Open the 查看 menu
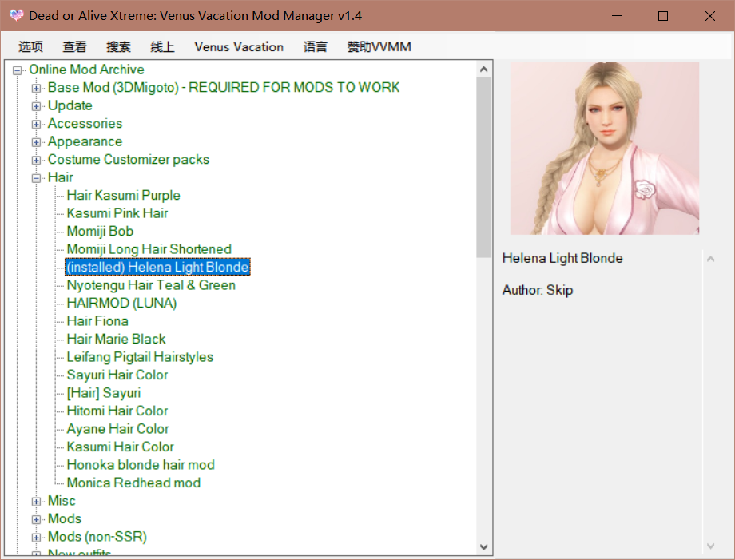Screen dimensions: 735x560 click(x=74, y=47)
